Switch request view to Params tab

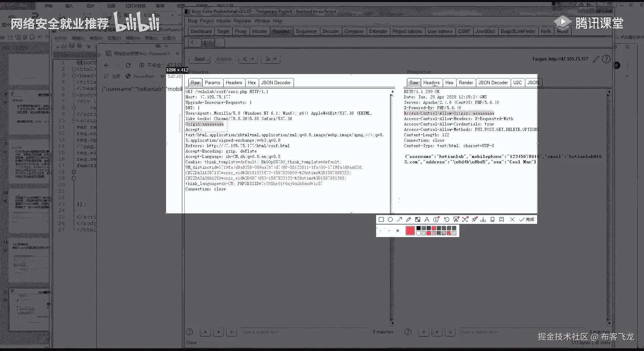tap(212, 83)
